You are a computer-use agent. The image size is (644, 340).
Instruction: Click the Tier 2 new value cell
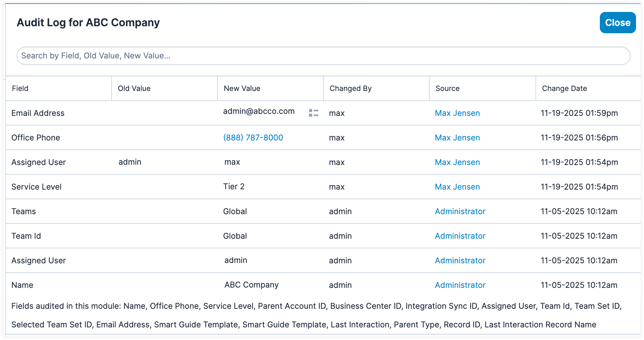(234, 187)
